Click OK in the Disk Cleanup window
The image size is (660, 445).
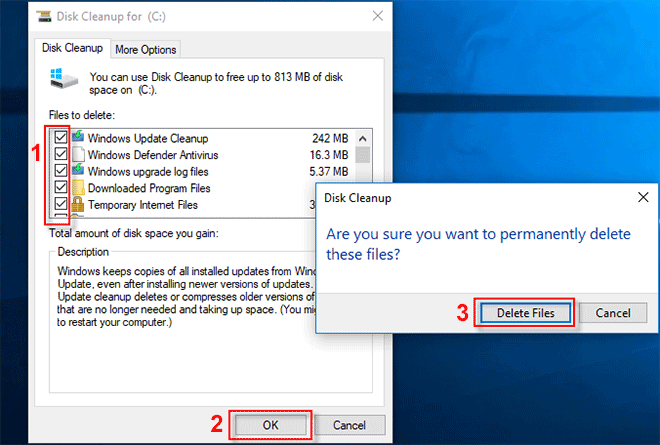pyautogui.click(x=270, y=425)
